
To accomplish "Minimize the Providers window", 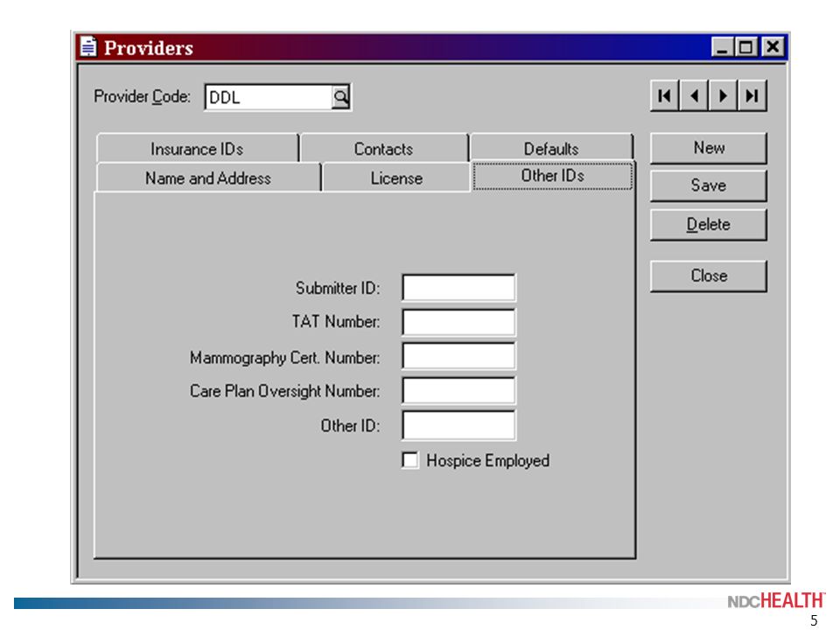I will click(722, 47).
